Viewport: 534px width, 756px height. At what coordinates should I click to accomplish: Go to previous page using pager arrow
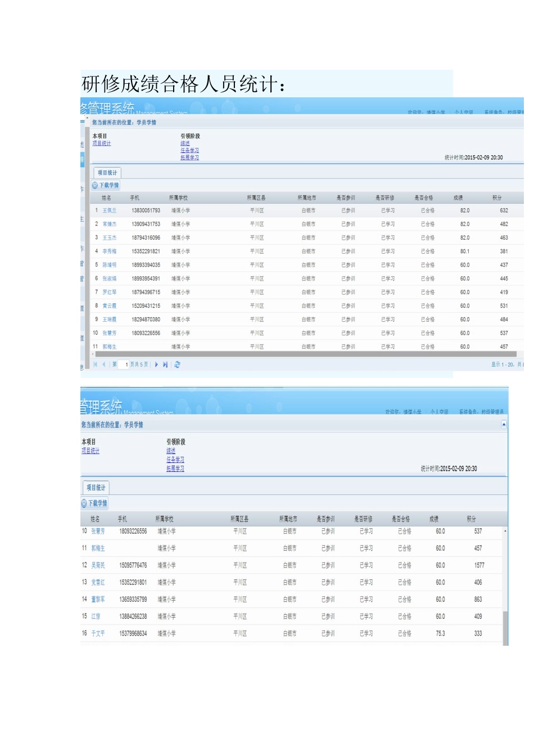tap(103, 364)
